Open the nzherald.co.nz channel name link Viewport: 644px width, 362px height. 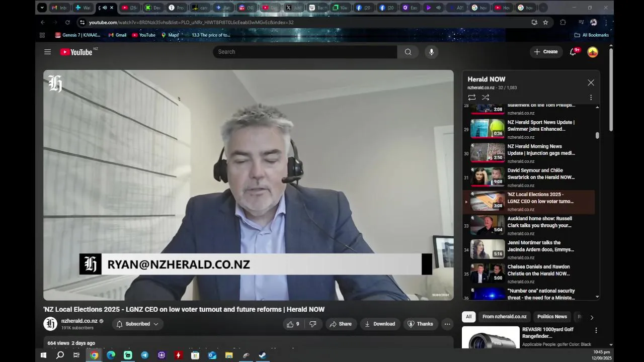click(79, 321)
